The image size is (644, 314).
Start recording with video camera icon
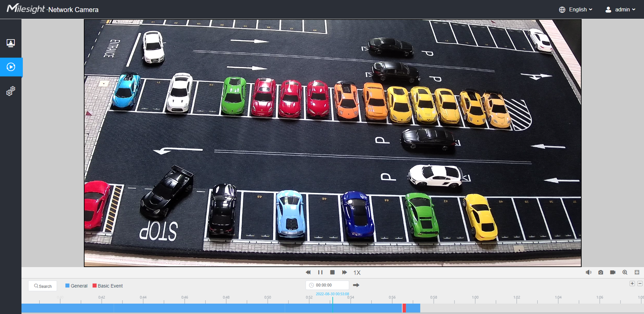[613, 272]
